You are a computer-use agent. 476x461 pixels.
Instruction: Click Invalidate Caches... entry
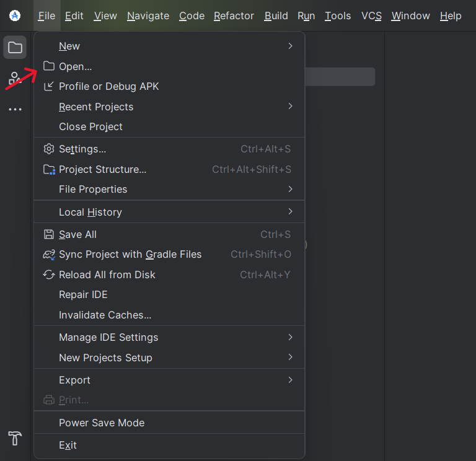pos(169,315)
